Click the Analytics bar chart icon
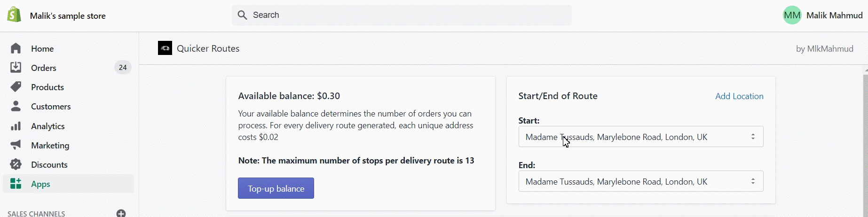The height and width of the screenshot is (217, 868). [x=16, y=126]
